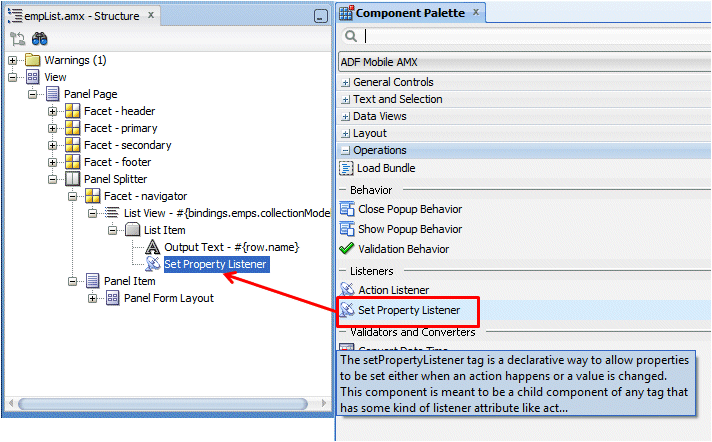Screen dimensions: 712x442
Task: Select 'Validation Behavior' palette entry
Action: pos(403,249)
